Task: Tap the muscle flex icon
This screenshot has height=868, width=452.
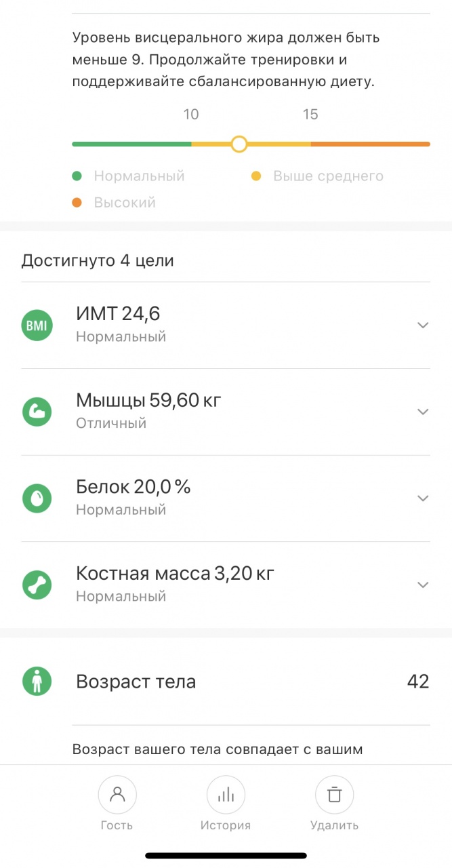Action: pos(37,412)
